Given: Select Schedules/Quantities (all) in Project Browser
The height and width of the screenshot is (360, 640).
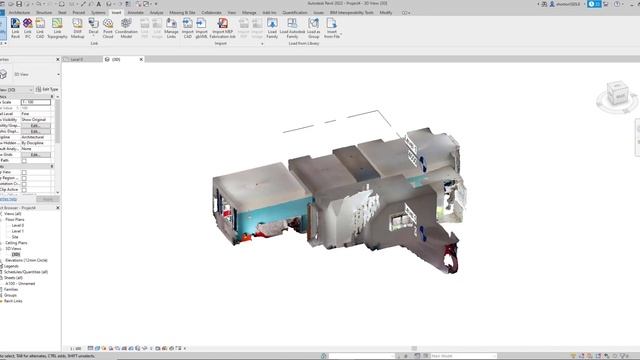Looking at the screenshot, I should coord(26,272).
